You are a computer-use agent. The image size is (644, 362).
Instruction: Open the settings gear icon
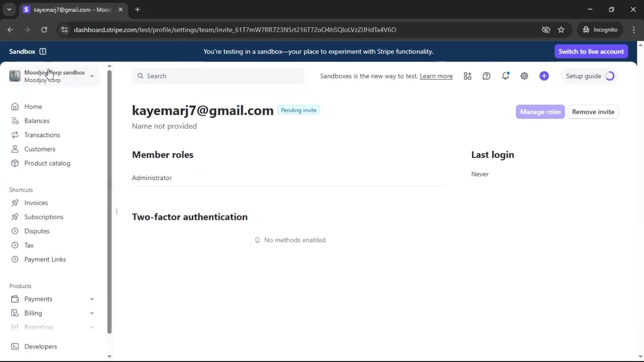524,76
